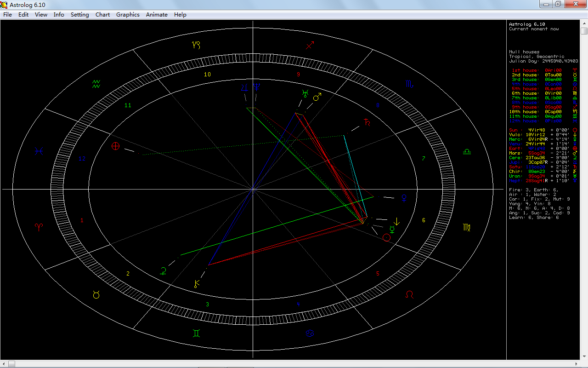This screenshot has width=588, height=368.
Task: Select the red Earth cross-circle symbol in chart
Action: 115,146
